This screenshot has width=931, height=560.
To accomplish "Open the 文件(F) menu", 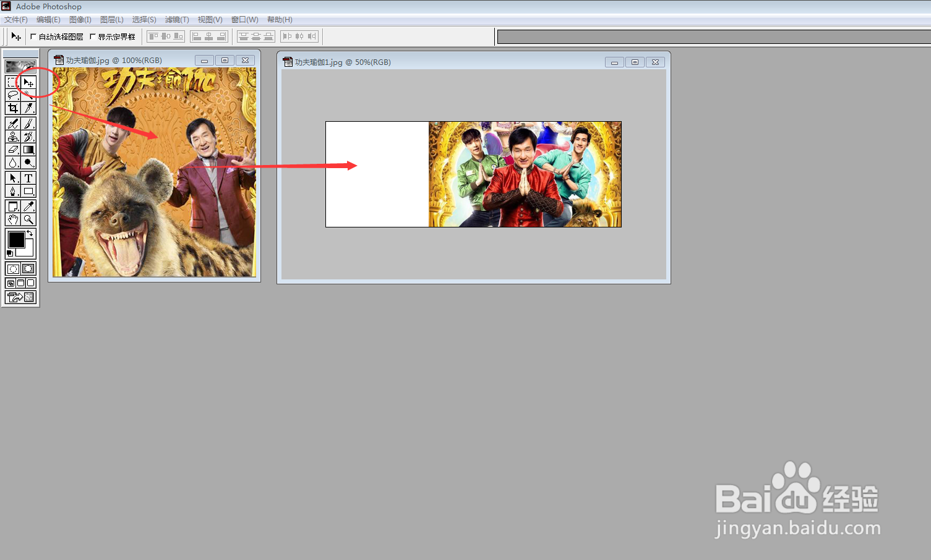I will click(15, 20).
